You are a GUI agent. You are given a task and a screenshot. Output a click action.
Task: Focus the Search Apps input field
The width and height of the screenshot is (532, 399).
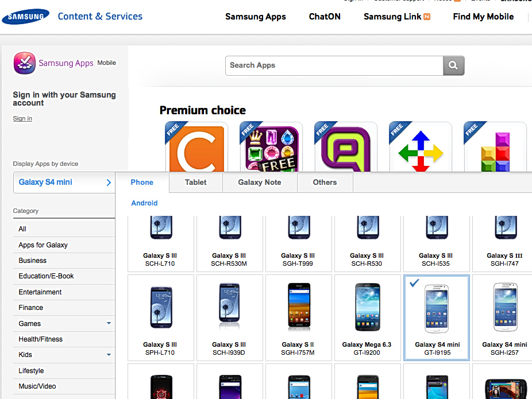334,65
